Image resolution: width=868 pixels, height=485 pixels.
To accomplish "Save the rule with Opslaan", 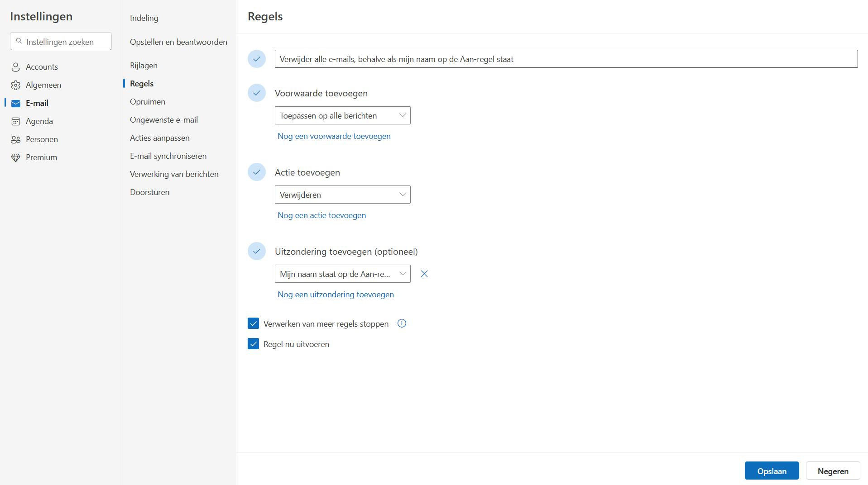I will coord(772,471).
